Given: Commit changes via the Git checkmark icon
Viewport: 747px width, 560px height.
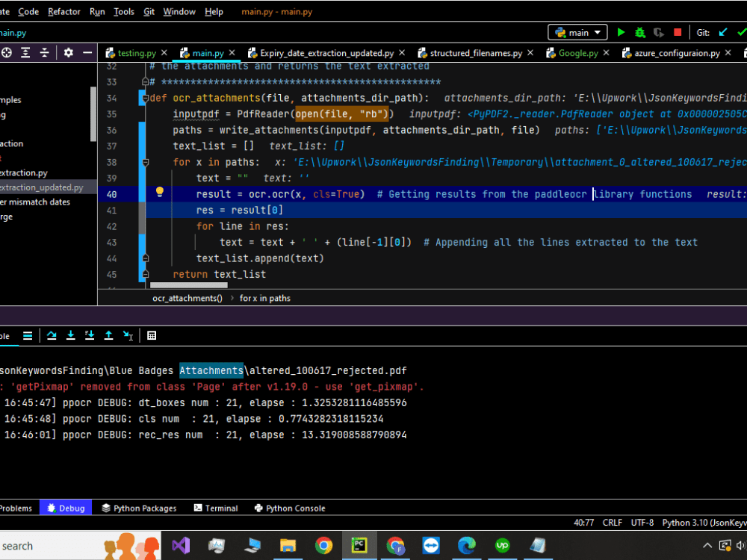Looking at the screenshot, I should point(742,33).
